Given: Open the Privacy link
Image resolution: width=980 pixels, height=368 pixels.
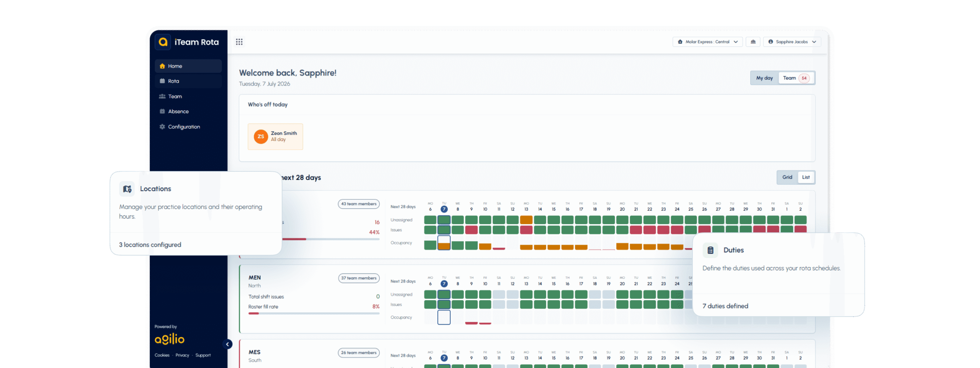Looking at the screenshot, I should click(x=182, y=355).
